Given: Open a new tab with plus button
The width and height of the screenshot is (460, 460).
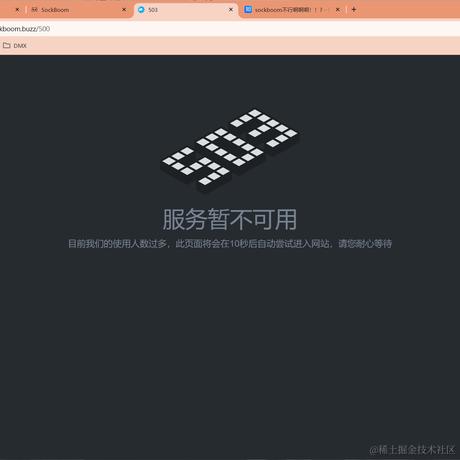Looking at the screenshot, I should (x=354, y=10).
